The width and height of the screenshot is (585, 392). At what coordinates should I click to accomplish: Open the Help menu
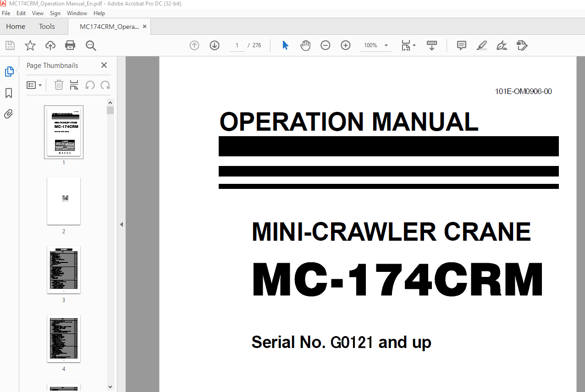click(99, 13)
